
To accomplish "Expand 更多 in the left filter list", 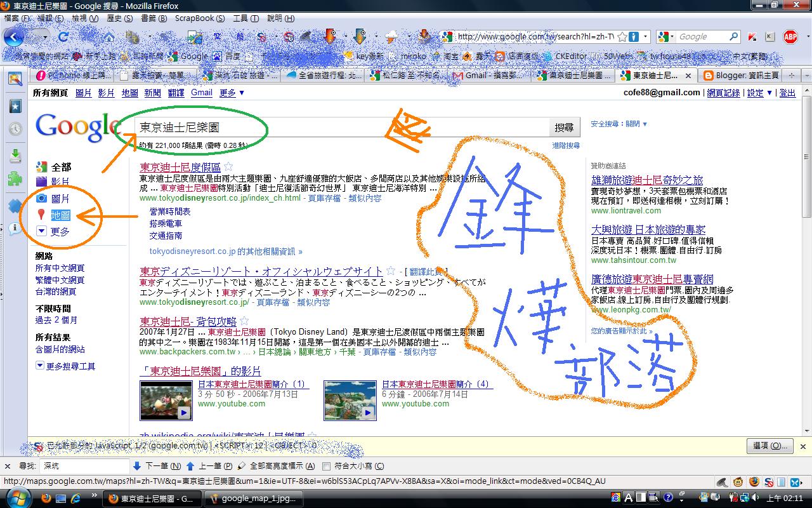I will (53, 232).
